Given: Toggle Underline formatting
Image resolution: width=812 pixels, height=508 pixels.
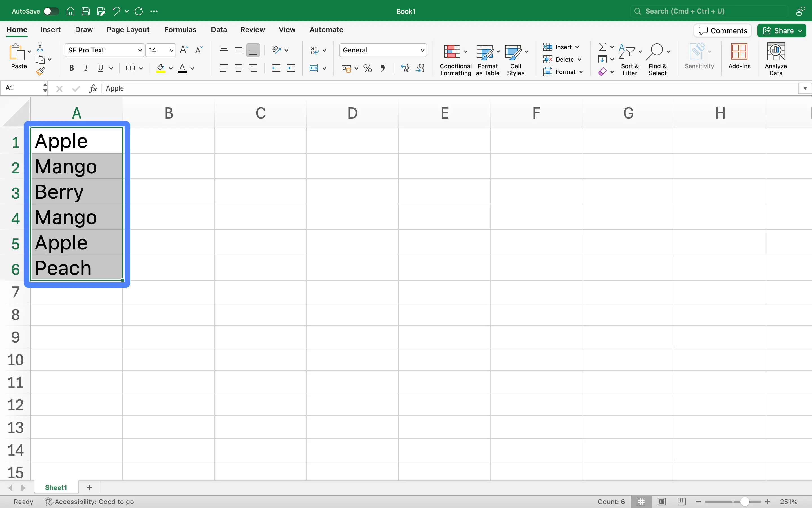Looking at the screenshot, I should (x=100, y=68).
